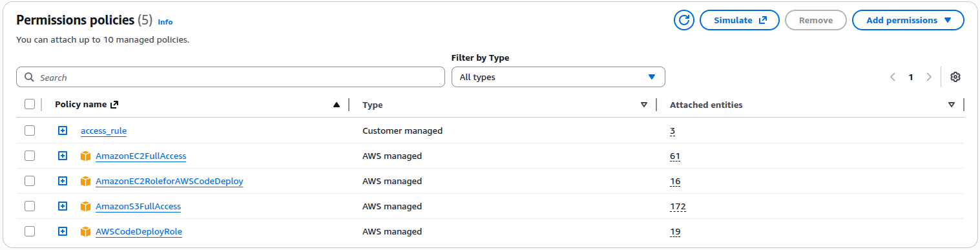Expand the access_rule policy row
The width and height of the screenshot is (980, 250).
[x=63, y=130]
